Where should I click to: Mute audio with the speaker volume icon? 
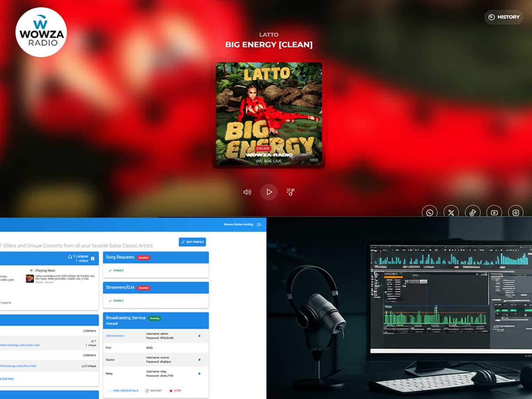[x=247, y=192]
